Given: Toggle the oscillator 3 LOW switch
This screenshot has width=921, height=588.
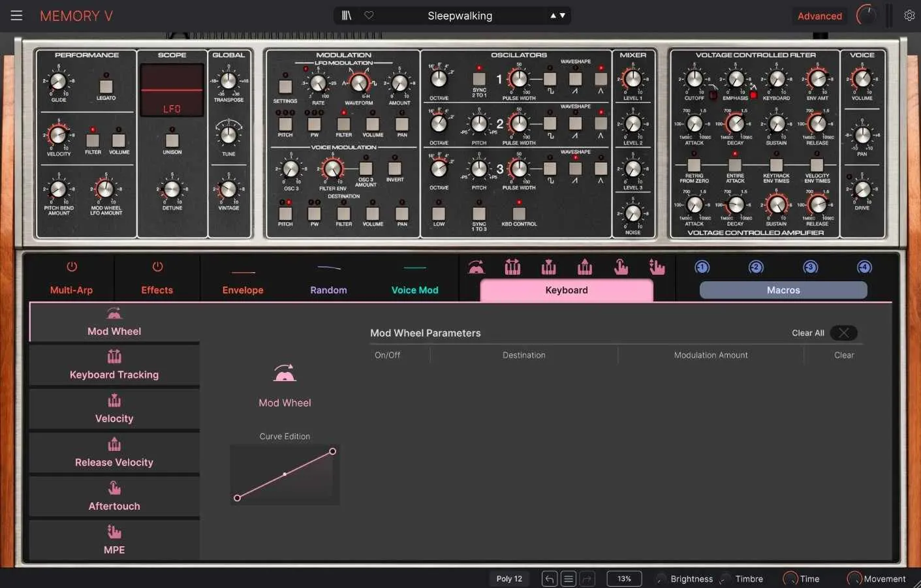Looking at the screenshot, I should [439, 213].
